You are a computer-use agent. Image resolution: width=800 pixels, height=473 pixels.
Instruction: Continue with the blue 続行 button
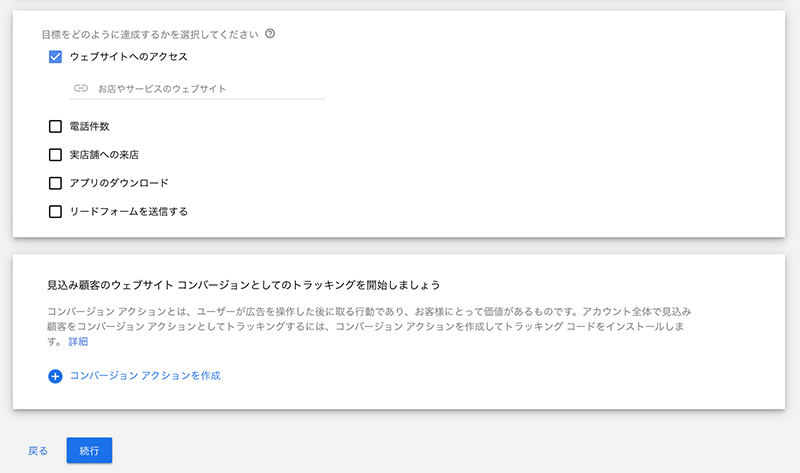89,451
